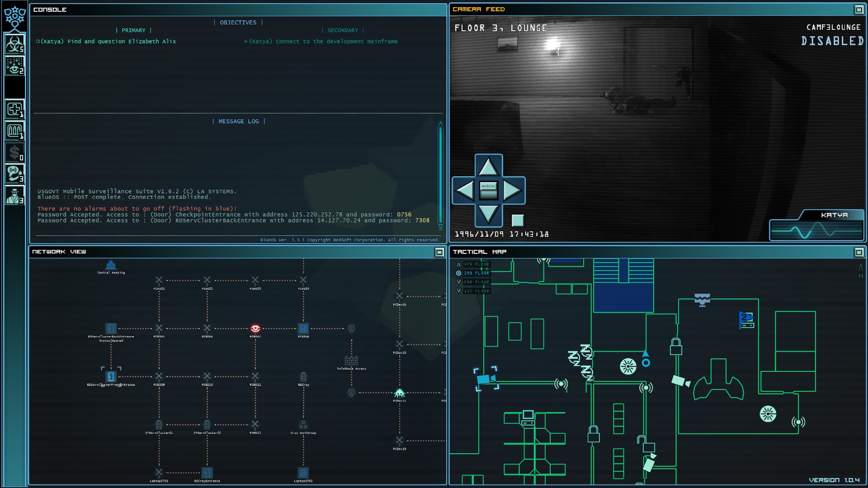This screenshot has width=868, height=488.
Task: Toggle the selected blue camera on the map
Action: tap(486, 379)
